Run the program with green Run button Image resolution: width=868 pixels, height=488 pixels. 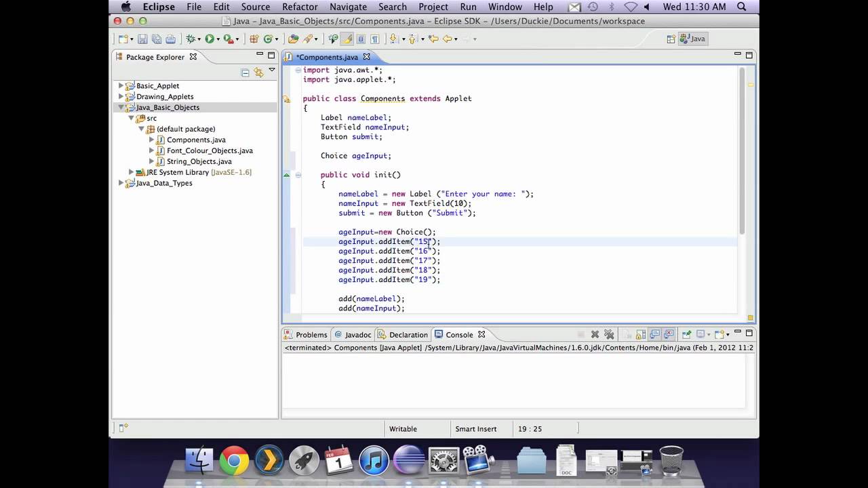210,39
